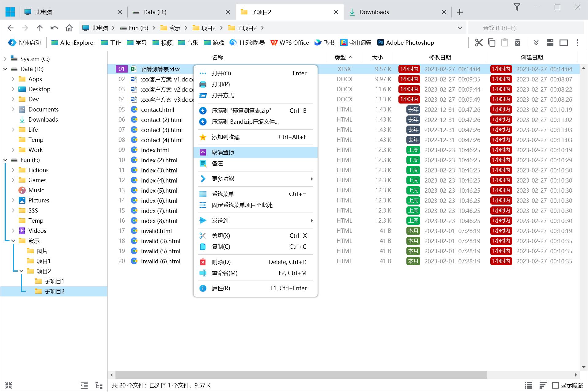
Task: Expand the System (C:) drive node
Action: click(x=5, y=59)
